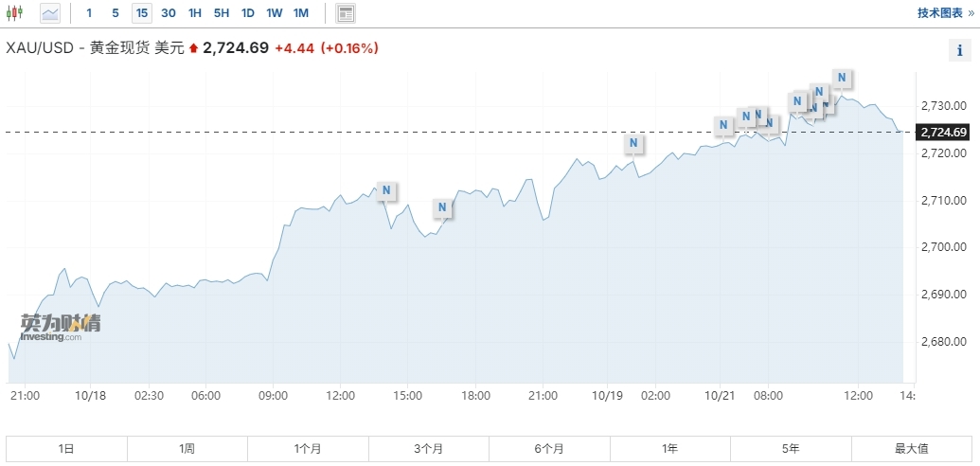Set the interval to 1H
The height and width of the screenshot is (466, 980).
(x=195, y=13)
